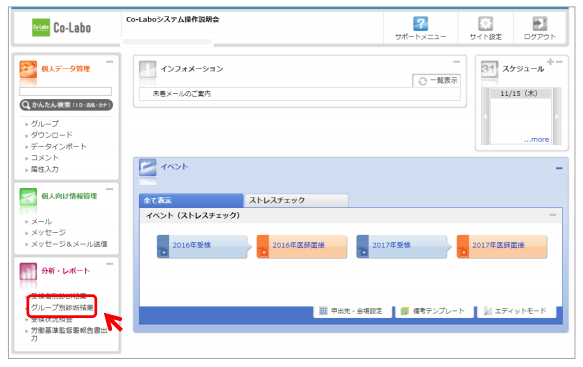
Task: Open 労働基準監督署報告書出力 link
Action: (69, 334)
